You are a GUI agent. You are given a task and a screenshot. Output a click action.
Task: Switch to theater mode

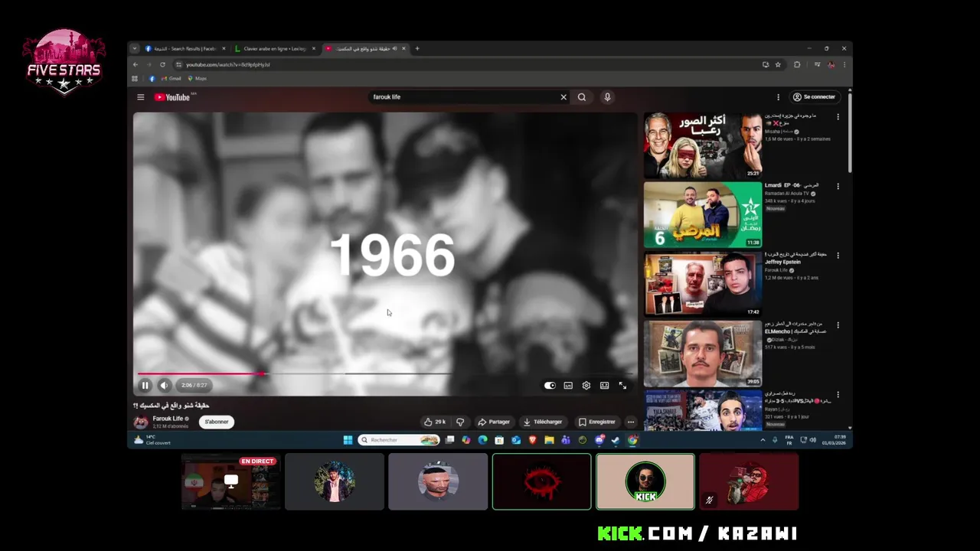click(x=604, y=386)
